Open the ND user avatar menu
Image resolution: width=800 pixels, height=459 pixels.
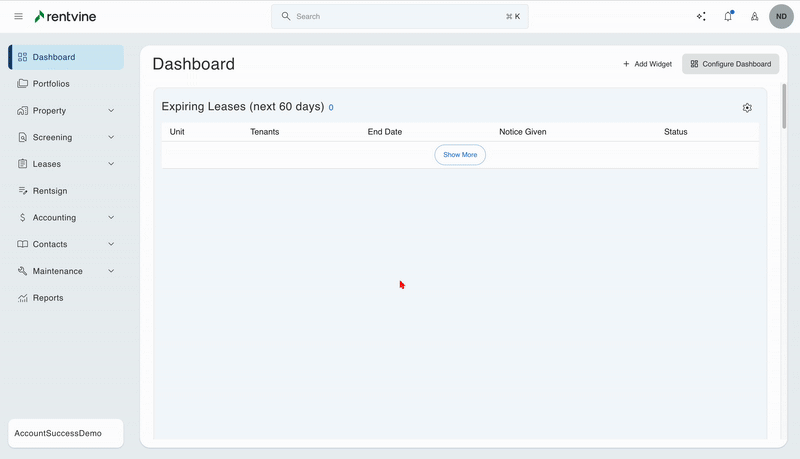[x=781, y=17]
